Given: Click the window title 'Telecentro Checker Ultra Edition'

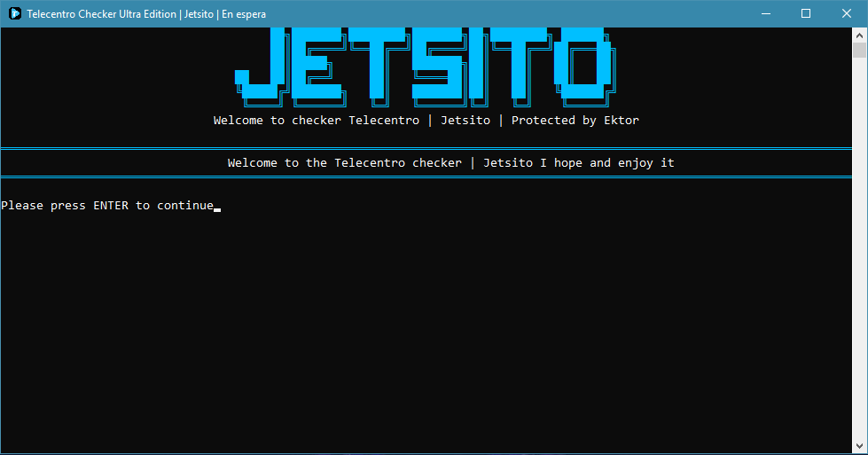Looking at the screenshot, I should pos(101,14).
